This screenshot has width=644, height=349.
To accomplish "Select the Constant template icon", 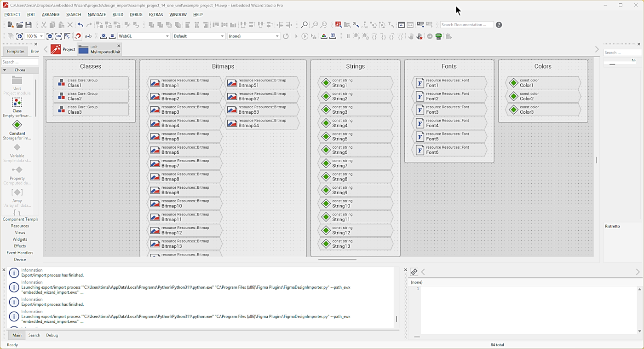I will [17, 125].
